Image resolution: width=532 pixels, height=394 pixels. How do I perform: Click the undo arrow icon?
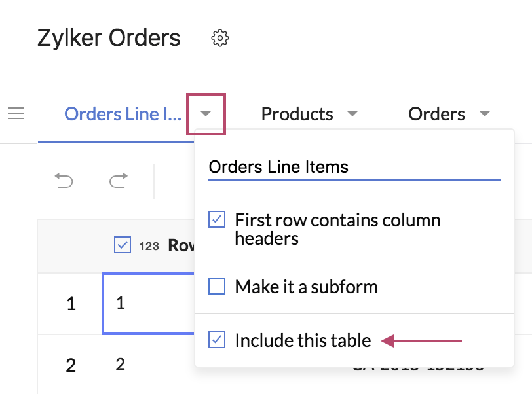point(64,181)
